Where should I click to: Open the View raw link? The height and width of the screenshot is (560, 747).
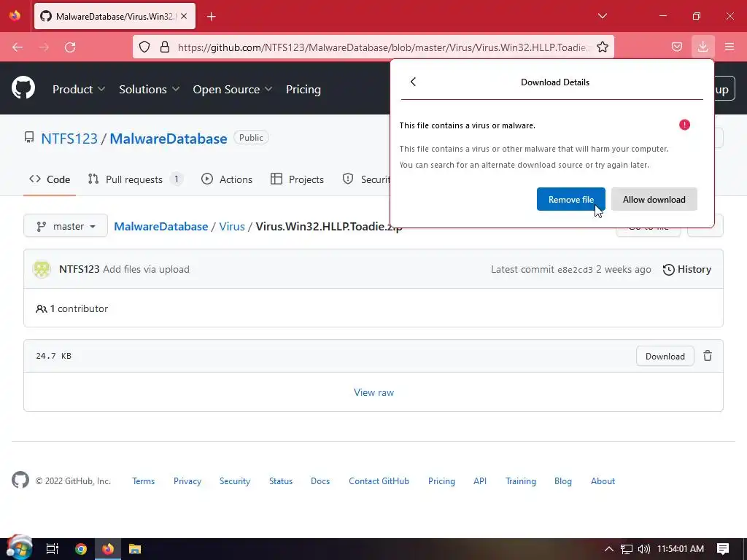[x=373, y=392]
